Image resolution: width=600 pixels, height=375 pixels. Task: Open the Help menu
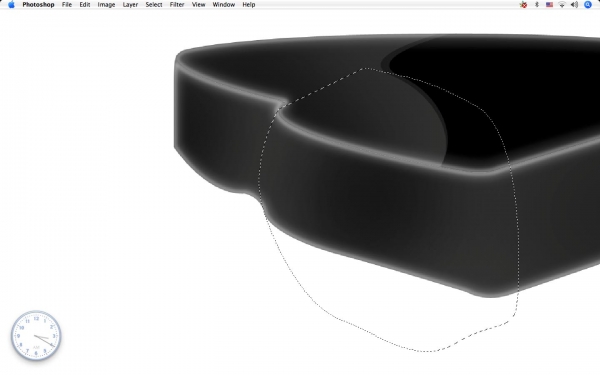pos(249,5)
